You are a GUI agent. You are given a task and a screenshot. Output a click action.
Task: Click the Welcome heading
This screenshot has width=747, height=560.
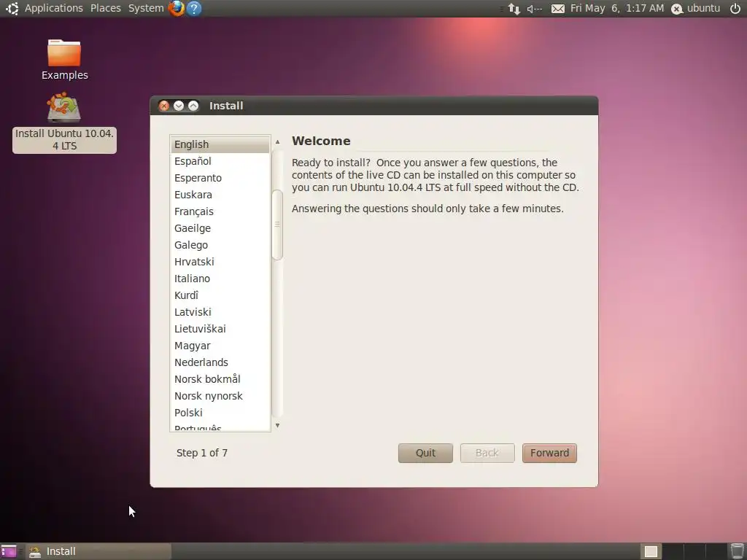pos(321,141)
